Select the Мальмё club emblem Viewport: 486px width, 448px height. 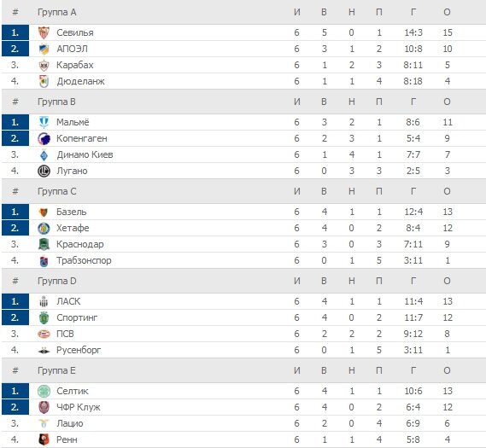(44, 122)
